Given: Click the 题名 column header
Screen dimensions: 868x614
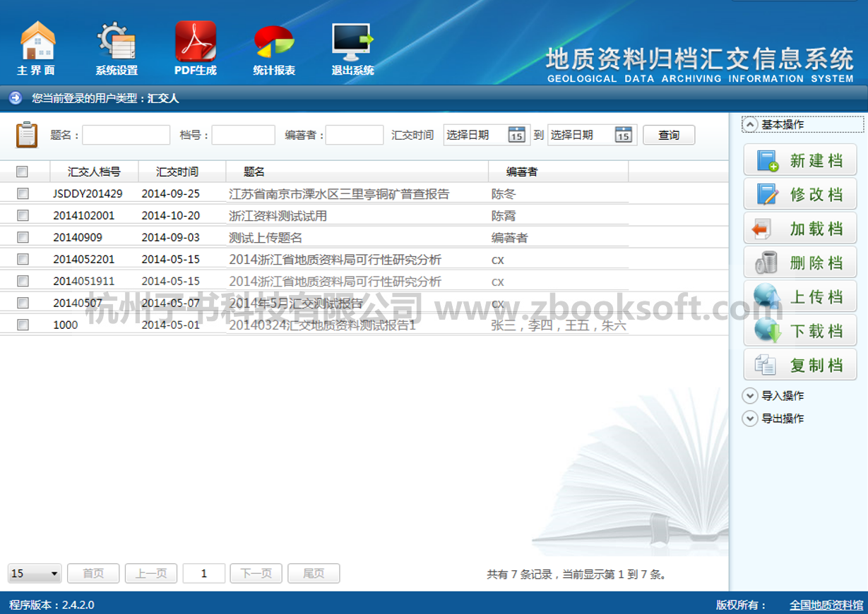Looking at the screenshot, I should point(357,171).
